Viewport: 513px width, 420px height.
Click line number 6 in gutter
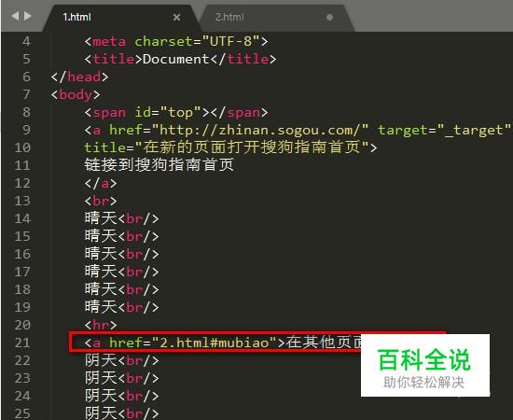pyautogui.click(x=26, y=77)
